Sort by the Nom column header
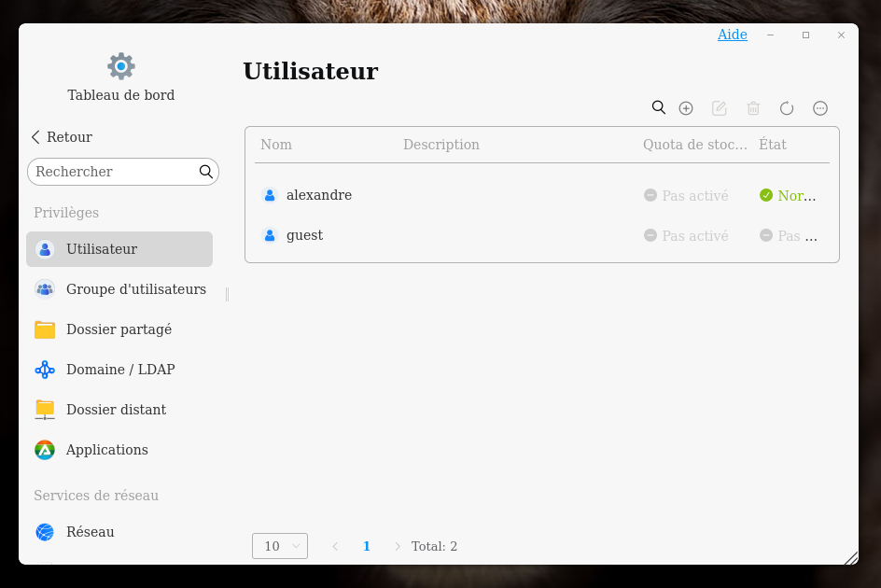This screenshot has width=881, height=588. [276, 145]
